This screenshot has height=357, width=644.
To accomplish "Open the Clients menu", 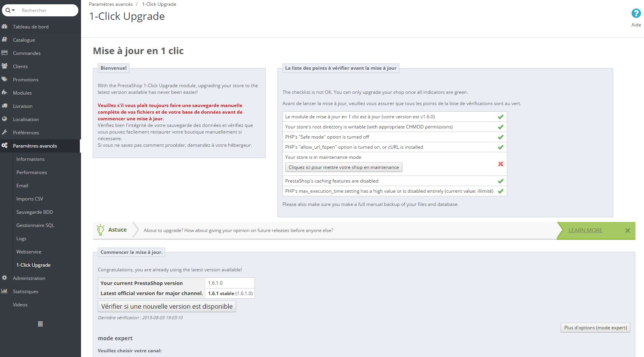I will 20,67.
